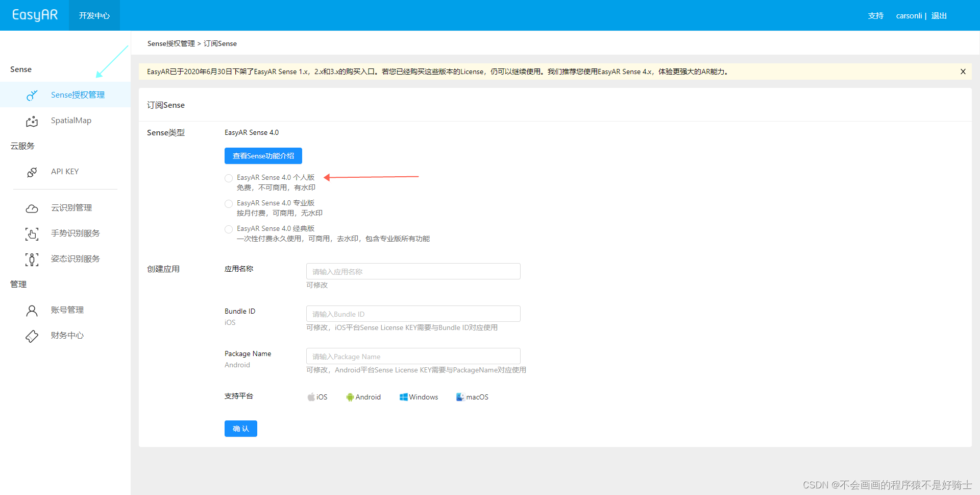Select EasyAR Sense 4.0 经典版 option

point(228,229)
